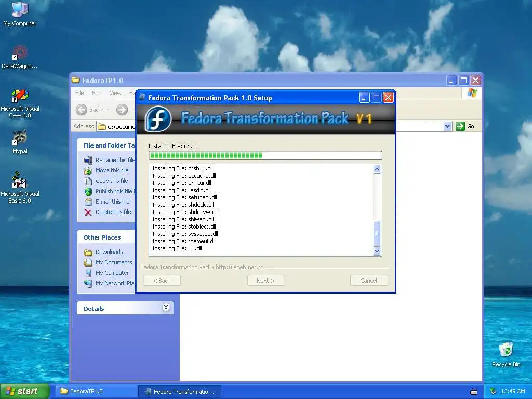
Task: Open the File menu in FedoraTP1.0 window
Action: click(79, 93)
